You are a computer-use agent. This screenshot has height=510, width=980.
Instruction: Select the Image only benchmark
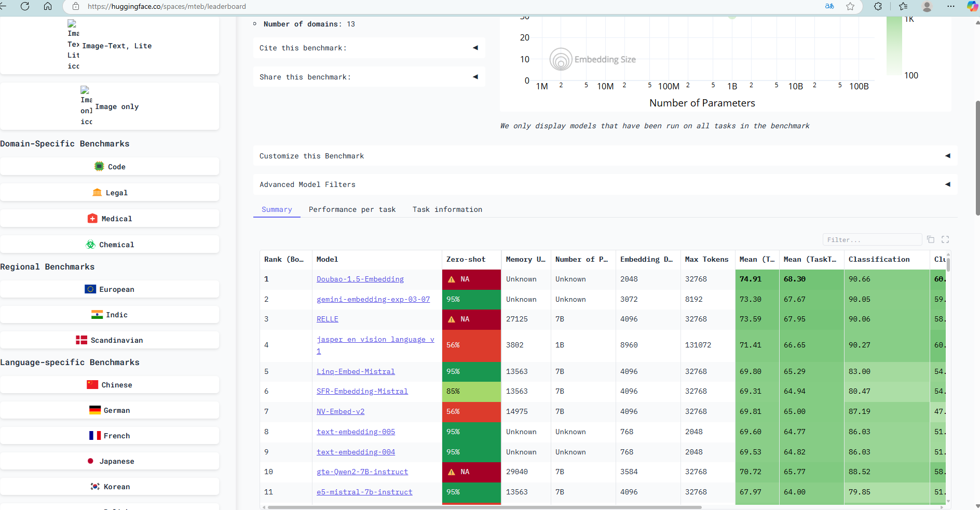coord(110,106)
